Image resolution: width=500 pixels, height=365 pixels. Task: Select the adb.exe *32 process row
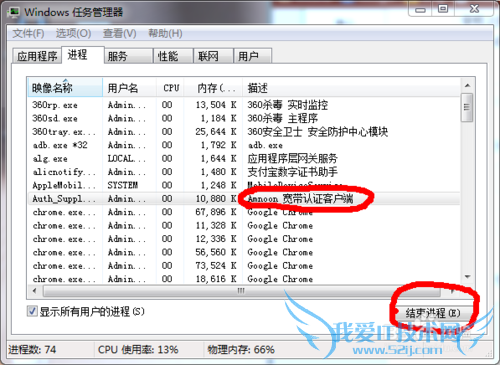(244, 145)
